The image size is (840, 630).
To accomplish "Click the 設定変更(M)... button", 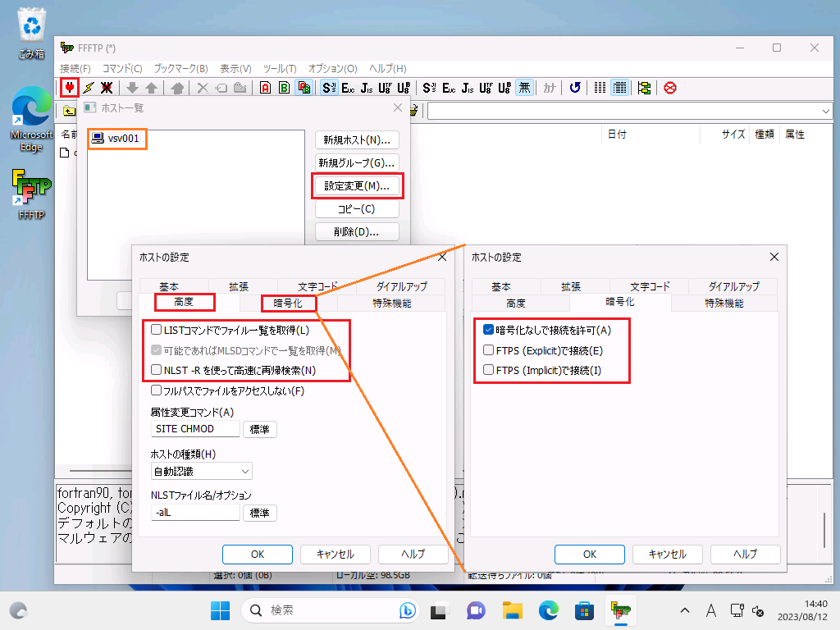I will (x=357, y=186).
